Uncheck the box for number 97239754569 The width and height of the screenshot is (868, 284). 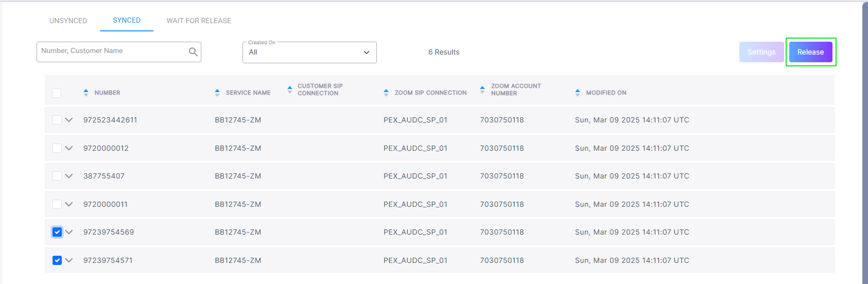pos(57,232)
